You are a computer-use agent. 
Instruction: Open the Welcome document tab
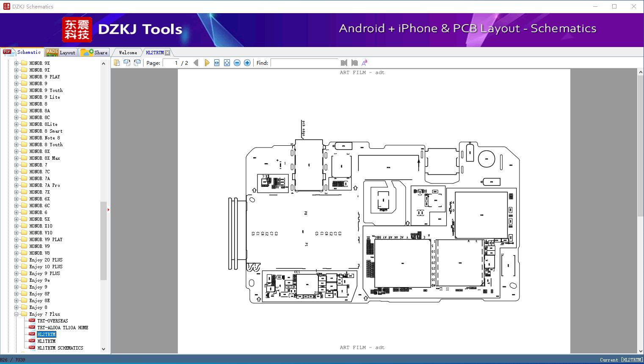click(128, 53)
